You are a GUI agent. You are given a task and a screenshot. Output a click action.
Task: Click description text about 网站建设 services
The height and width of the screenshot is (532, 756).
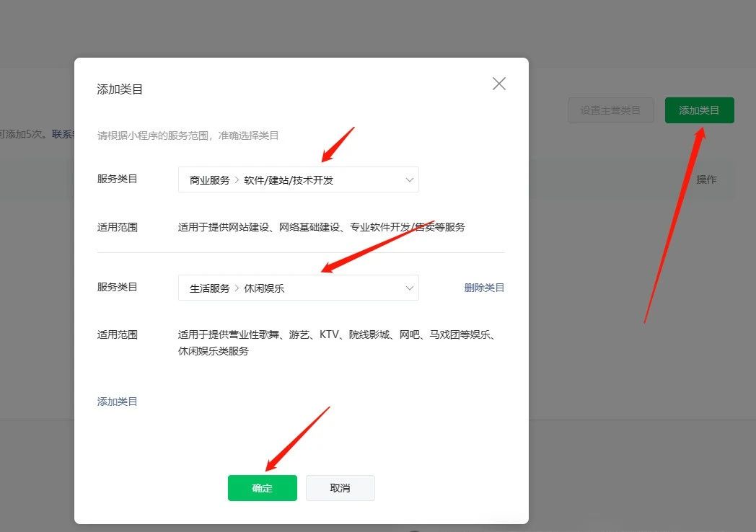pyautogui.click(x=321, y=227)
